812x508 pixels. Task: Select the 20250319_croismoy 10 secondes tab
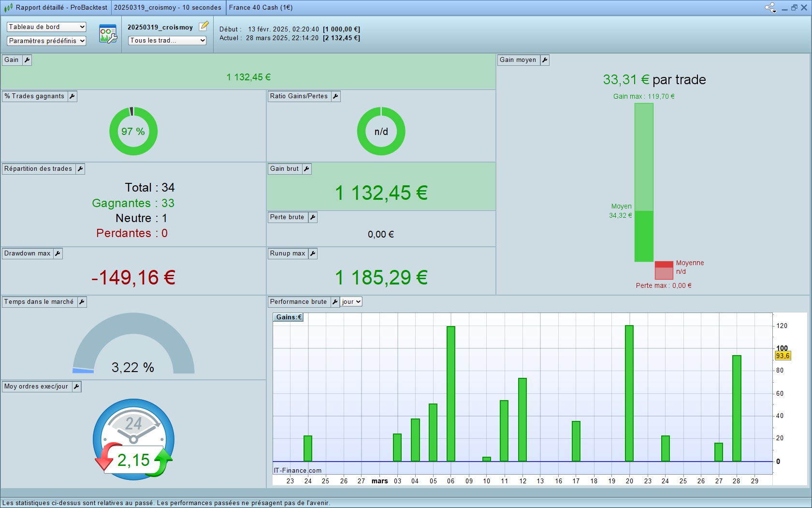click(167, 7)
